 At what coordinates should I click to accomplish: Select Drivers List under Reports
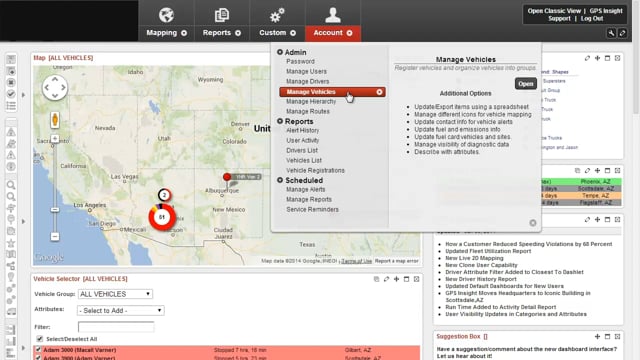(302, 150)
